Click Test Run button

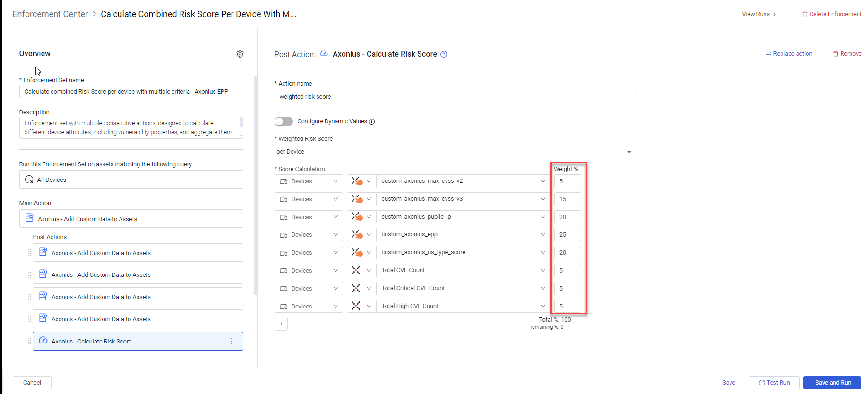[x=774, y=383]
